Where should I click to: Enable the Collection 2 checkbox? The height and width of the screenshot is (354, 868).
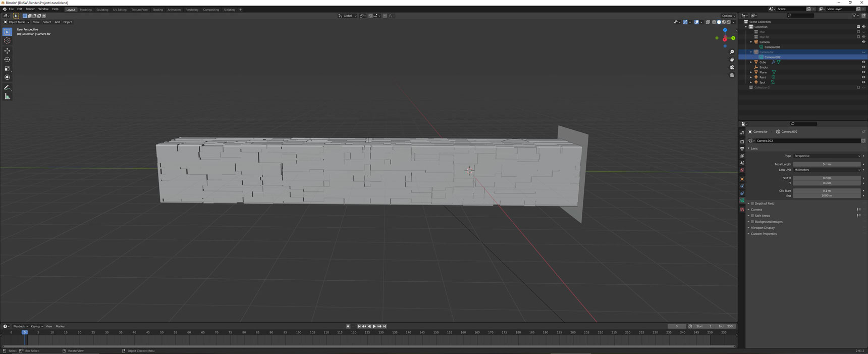tap(858, 87)
